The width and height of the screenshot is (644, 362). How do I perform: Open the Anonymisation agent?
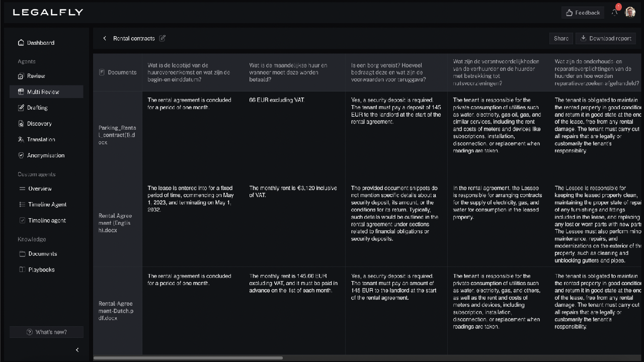(46, 155)
